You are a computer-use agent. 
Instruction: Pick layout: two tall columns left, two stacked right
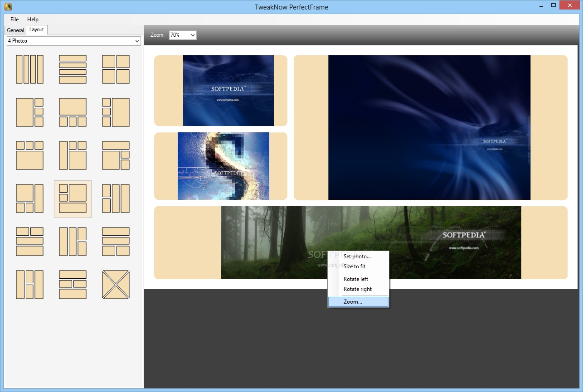pos(73,242)
